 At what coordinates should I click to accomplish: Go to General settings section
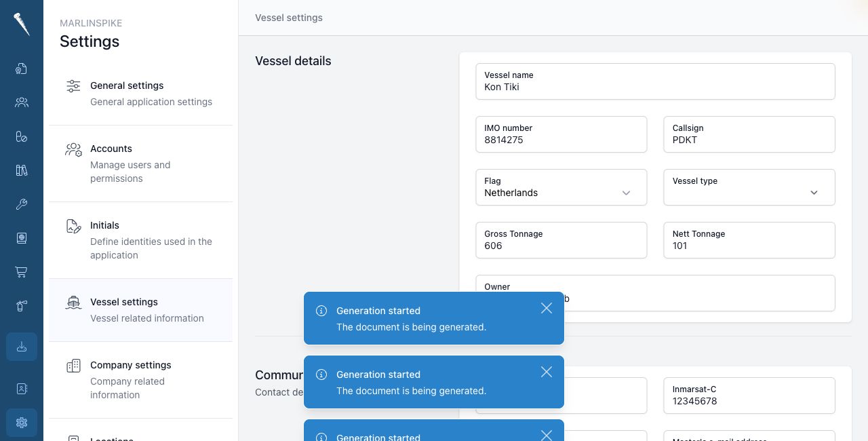(x=140, y=94)
